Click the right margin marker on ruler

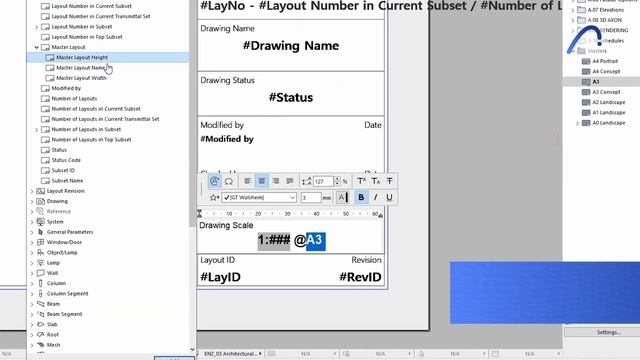pyautogui.click(x=380, y=215)
